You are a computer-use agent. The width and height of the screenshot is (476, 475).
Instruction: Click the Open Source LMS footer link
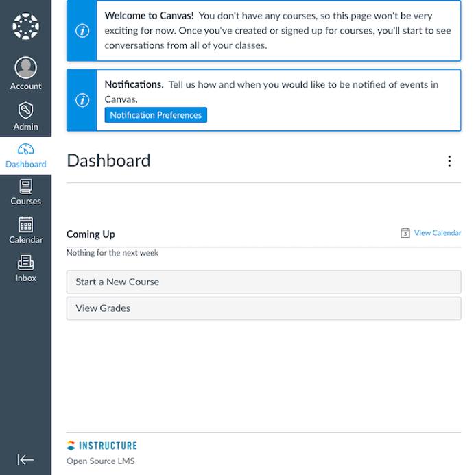tap(100, 461)
